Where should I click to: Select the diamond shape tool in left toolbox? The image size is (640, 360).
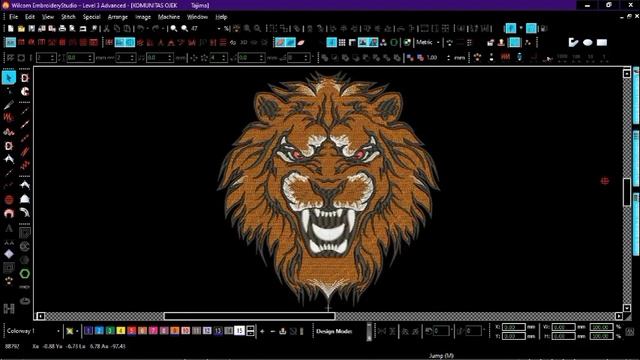(x=9, y=254)
